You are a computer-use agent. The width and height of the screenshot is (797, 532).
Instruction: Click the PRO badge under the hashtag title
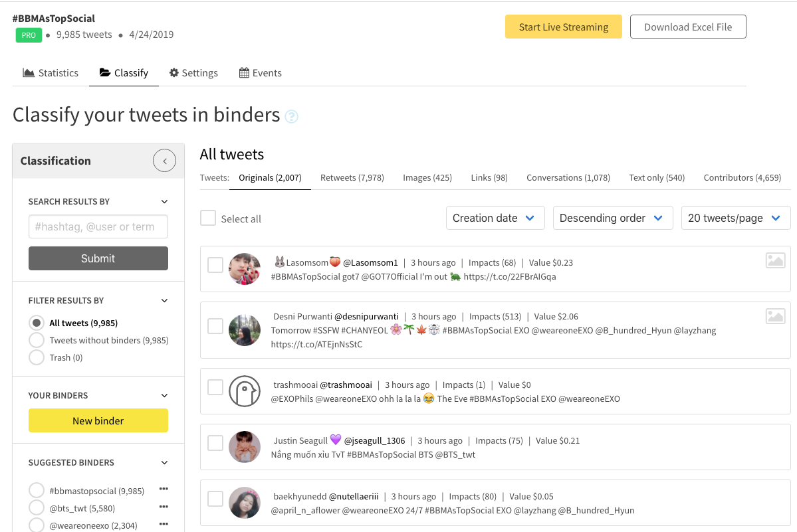coord(29,35)
